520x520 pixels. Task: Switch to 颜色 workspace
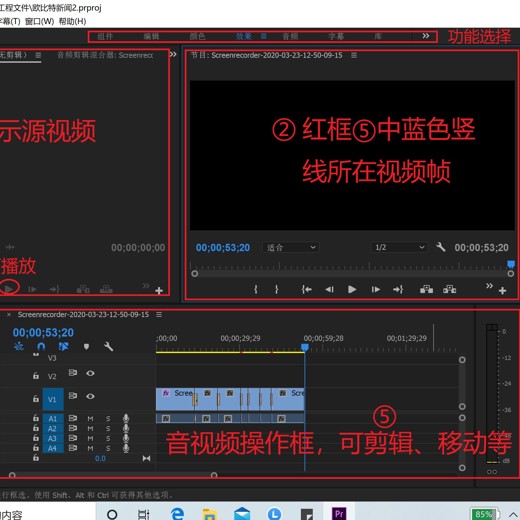point(197,36)
